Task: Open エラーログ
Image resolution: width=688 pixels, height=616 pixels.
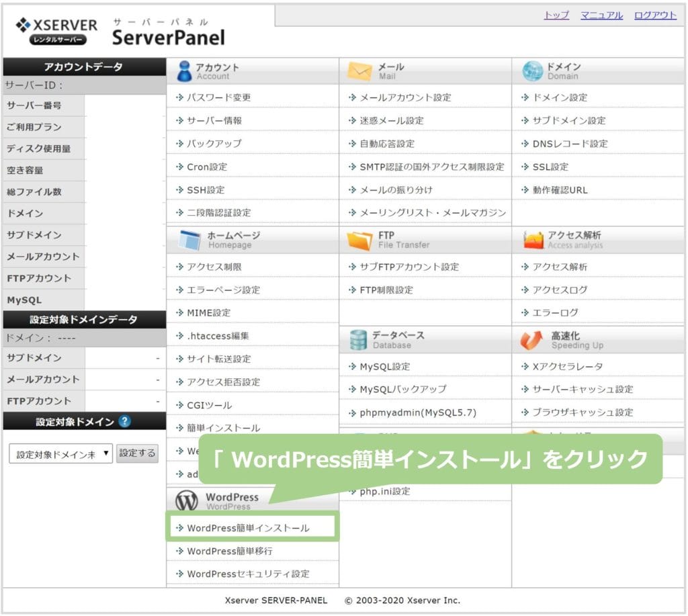Action: click(x=556, y=313)
